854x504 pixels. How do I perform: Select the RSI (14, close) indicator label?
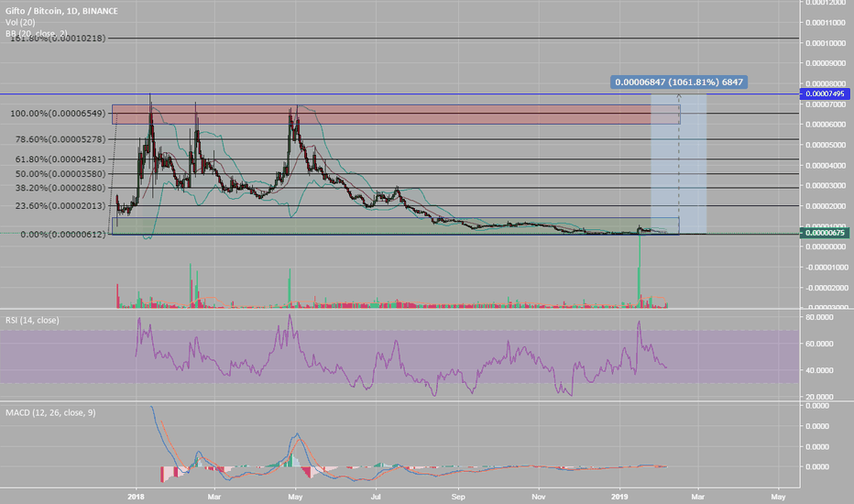click(x=32, y=320)
